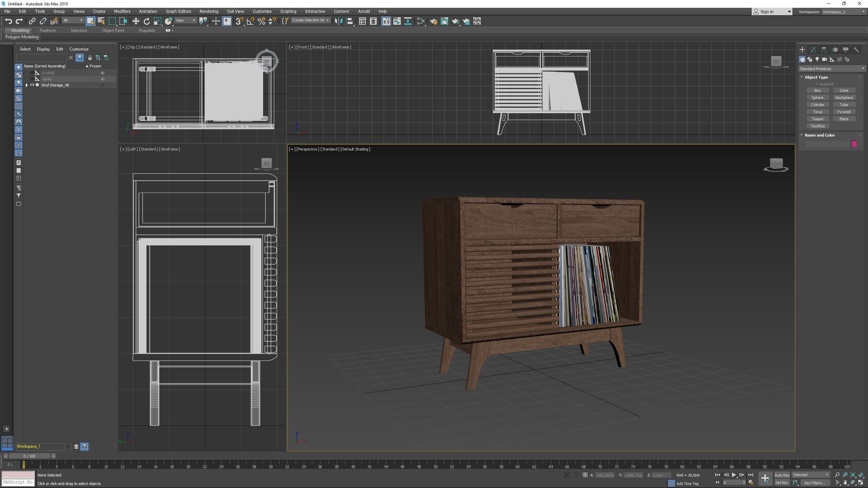Open the Modifiers menu
The height and width of the screenshot is (488, 868).
[122, 11]
